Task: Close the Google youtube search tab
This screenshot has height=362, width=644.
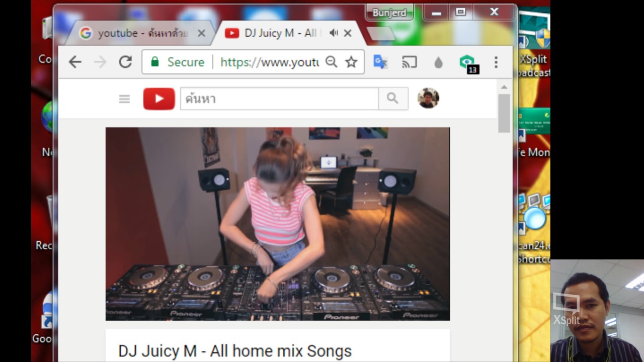Action: 201,33
